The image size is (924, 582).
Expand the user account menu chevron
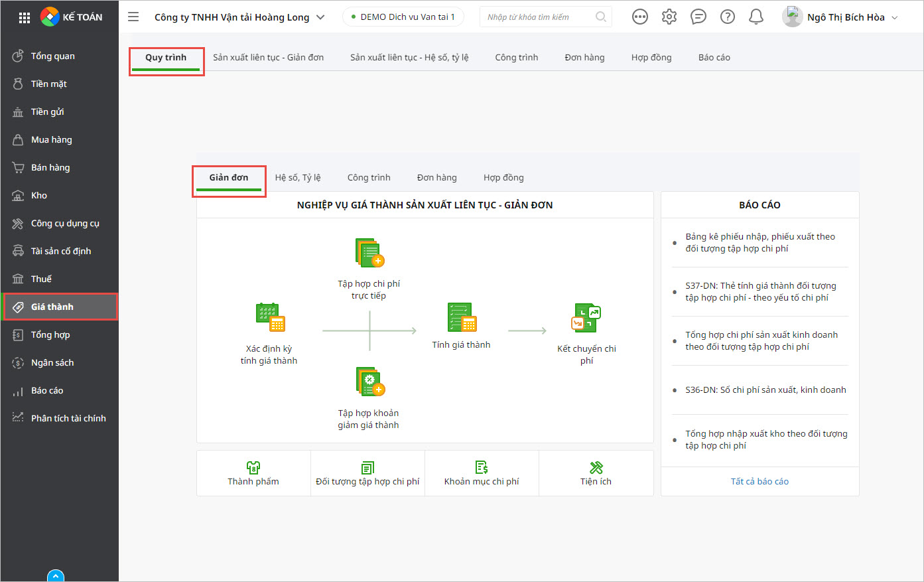tap(895, 18)
